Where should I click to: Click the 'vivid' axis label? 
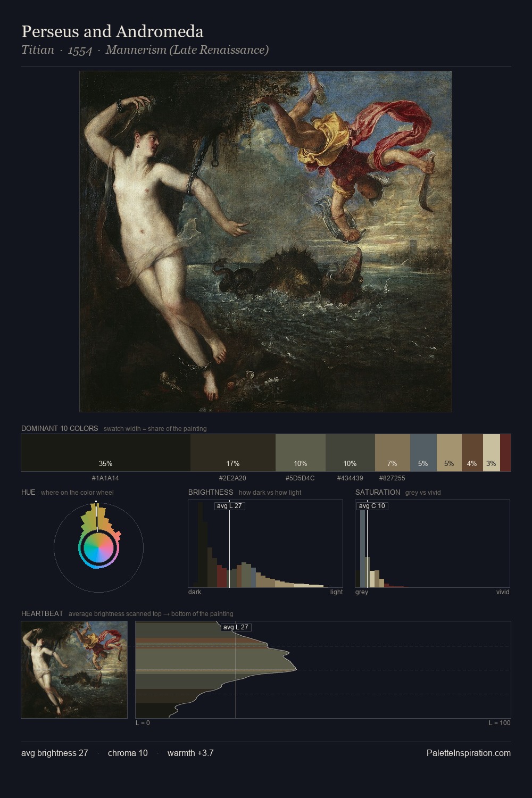503,592
